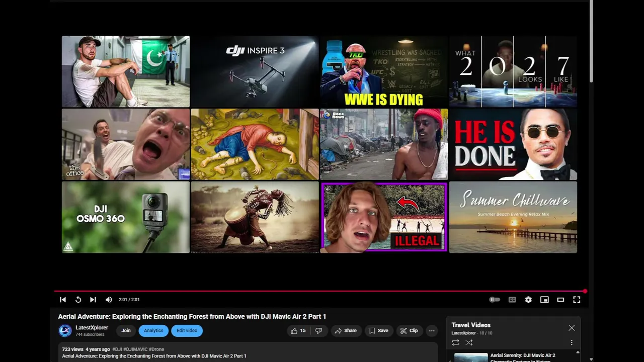This screenshot has width=644, height=362.
Task: Click the #DJI hashtag
Action: (117, 349)
